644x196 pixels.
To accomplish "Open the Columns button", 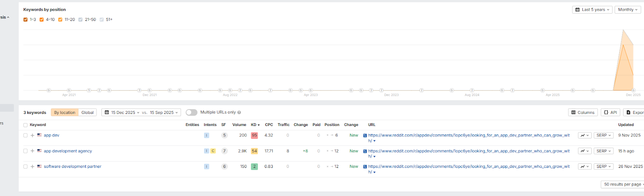I will [x=583, y=113].
